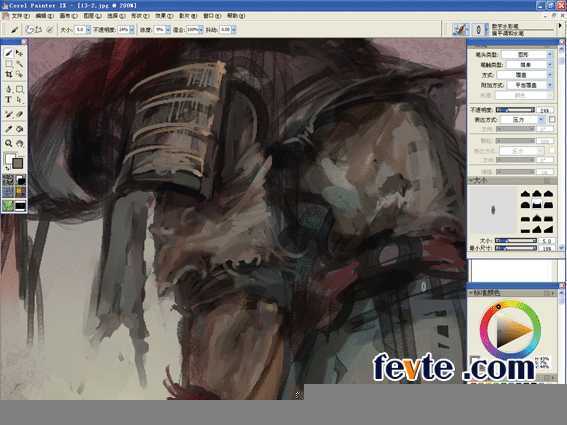Open the method dropdown 覆盖
The height and width of the screenshot is (425, 567).
point(524,75)
